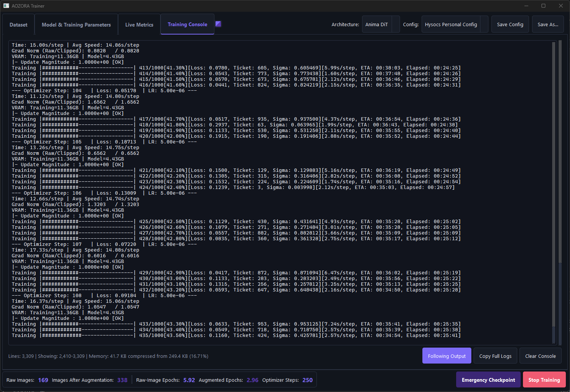The height and width of the screenshot is (392, 570).
Task: Click the Architecture: label
Action: 345,24
